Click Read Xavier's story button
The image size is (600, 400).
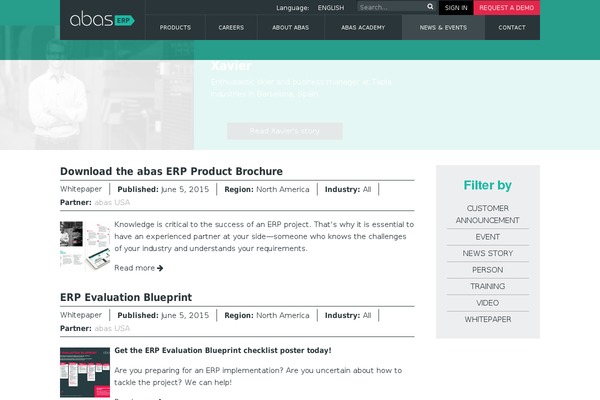click(285, 131)
